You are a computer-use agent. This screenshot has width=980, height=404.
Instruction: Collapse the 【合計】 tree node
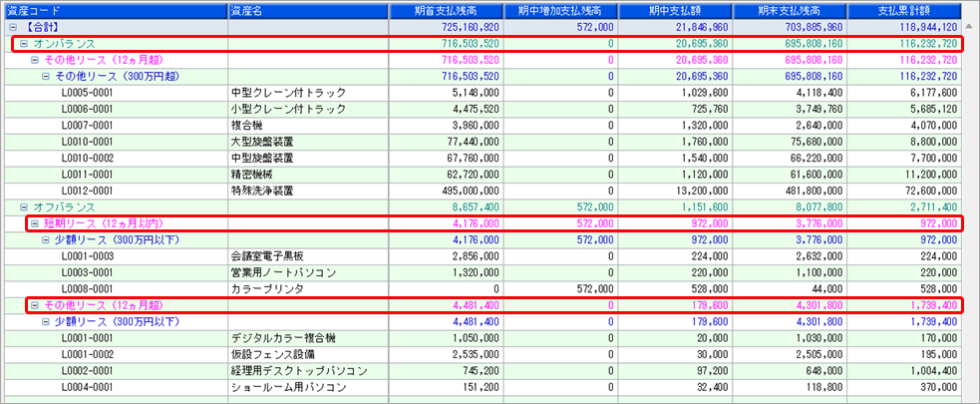[x=13, y=28]
